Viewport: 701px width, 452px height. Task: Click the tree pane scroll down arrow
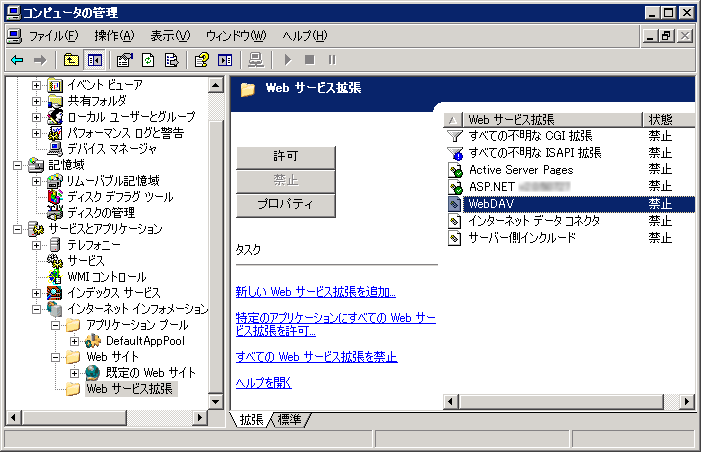(x=216, y=401)
